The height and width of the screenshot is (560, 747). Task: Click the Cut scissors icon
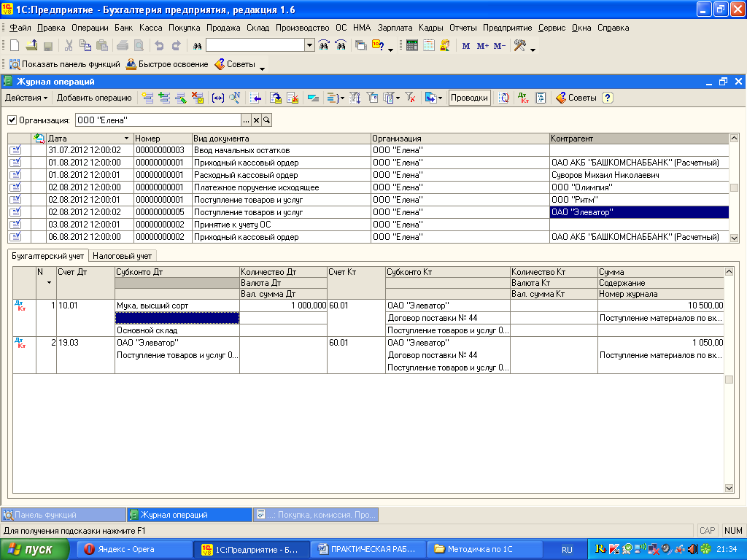pyautogui.click(x=69, y=46)
